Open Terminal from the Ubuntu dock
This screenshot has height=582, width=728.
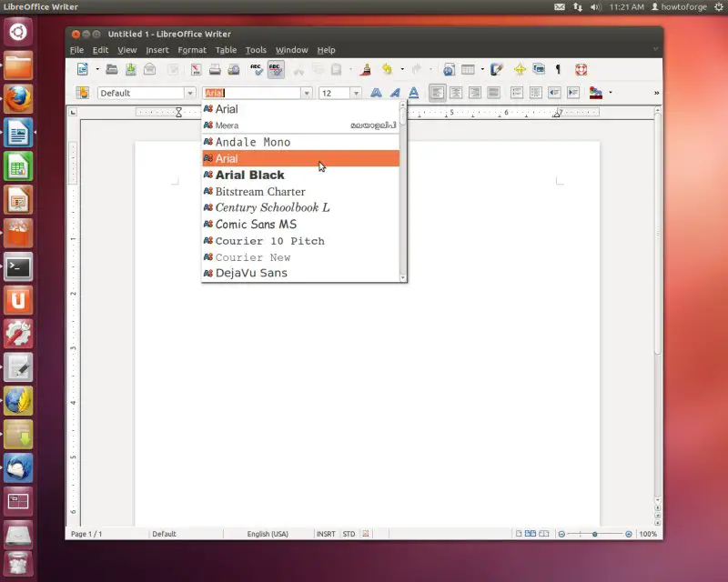pos(18,266)
